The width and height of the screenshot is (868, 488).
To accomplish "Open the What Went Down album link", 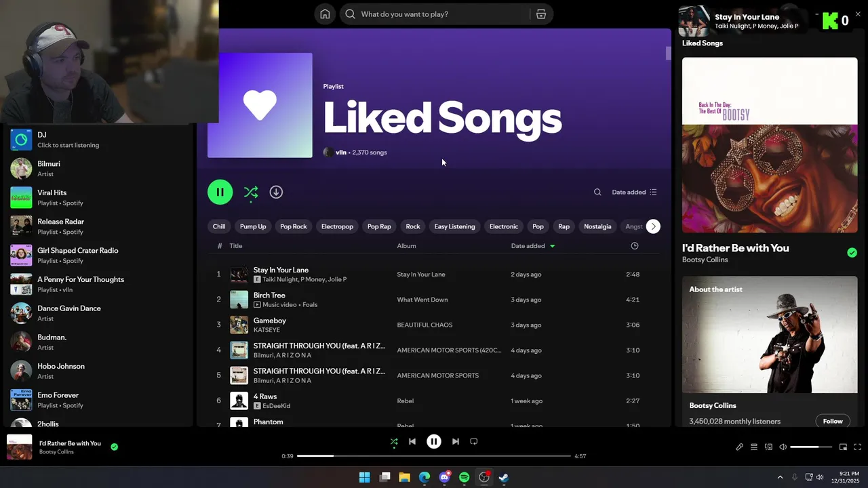I will point(422,300).
